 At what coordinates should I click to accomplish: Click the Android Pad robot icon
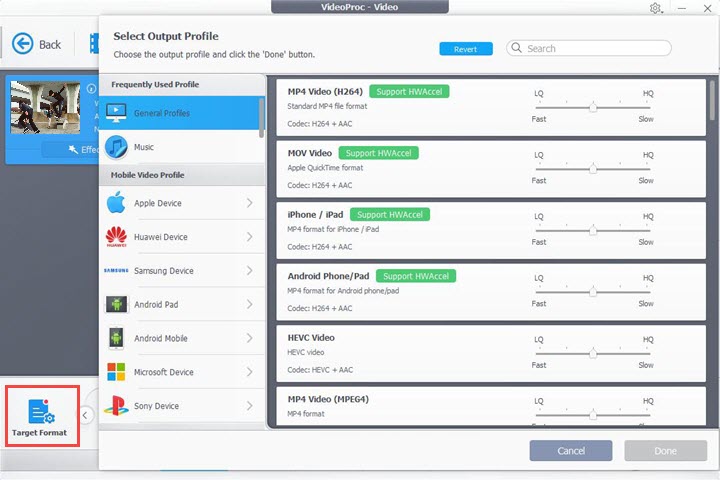click(116, 304)
